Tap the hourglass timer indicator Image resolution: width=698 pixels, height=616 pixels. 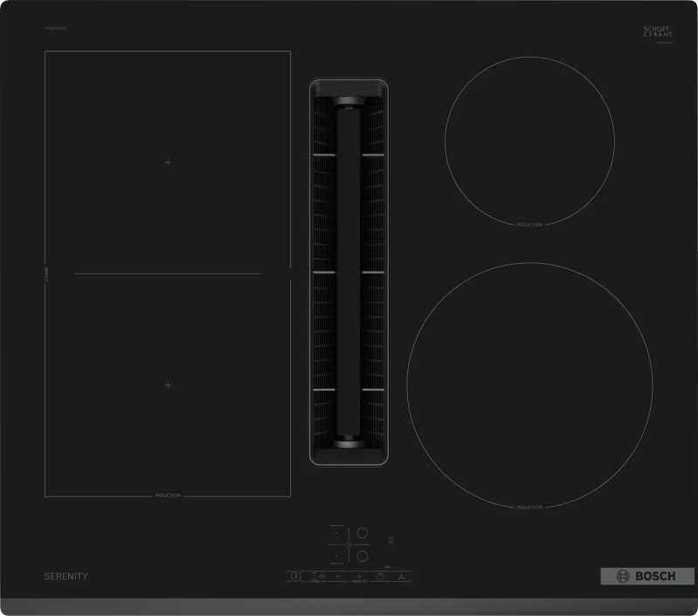tap(390, 540)
